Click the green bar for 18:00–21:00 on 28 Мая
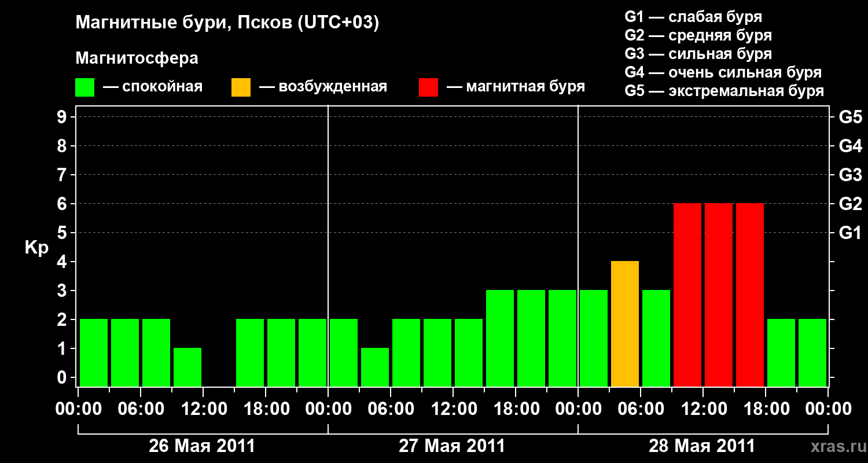This screenshot has width=868, height=463. (781, 353)
